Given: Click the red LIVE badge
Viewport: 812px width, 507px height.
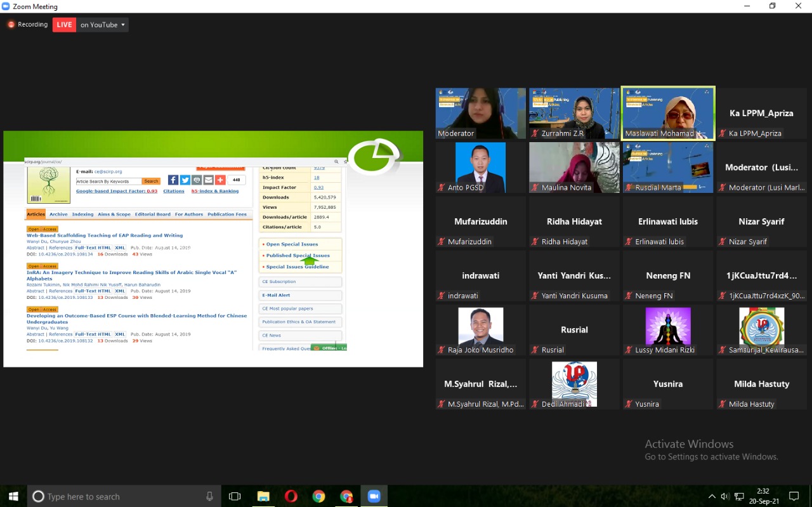Looking at the screenshot, I should tap(64, 25).
